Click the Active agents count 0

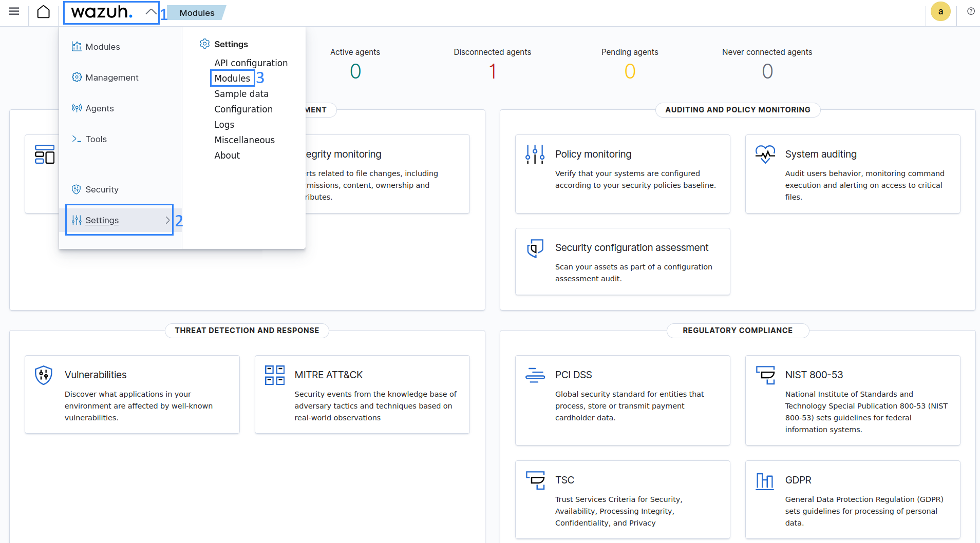355,71
